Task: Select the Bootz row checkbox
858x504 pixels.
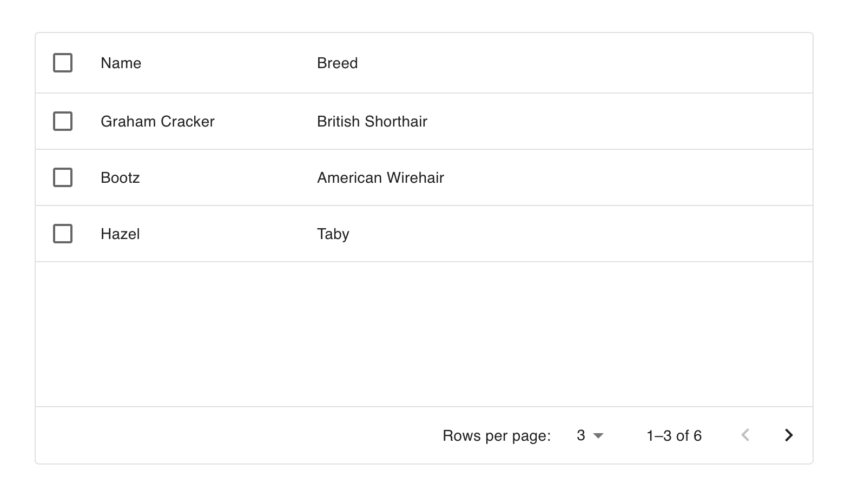Action: [x=63, y=177]
